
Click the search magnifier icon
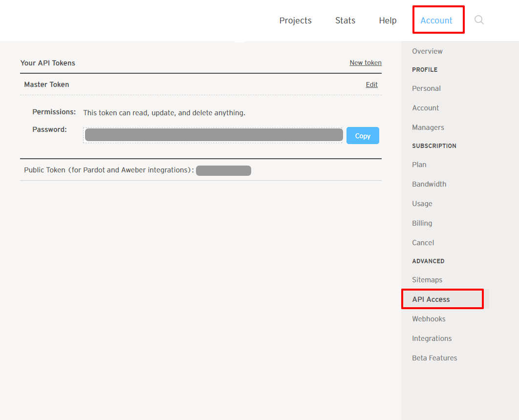click(x=479, y=20)
